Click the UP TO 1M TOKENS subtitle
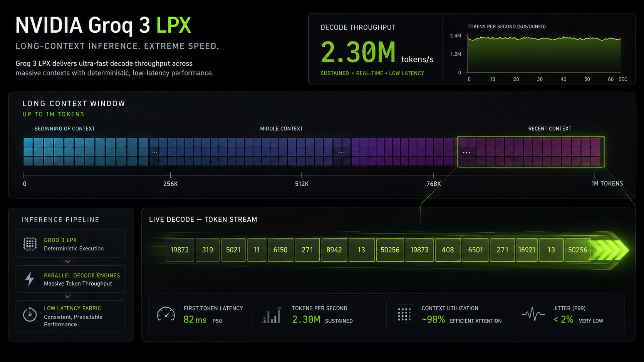 point(53,114)
